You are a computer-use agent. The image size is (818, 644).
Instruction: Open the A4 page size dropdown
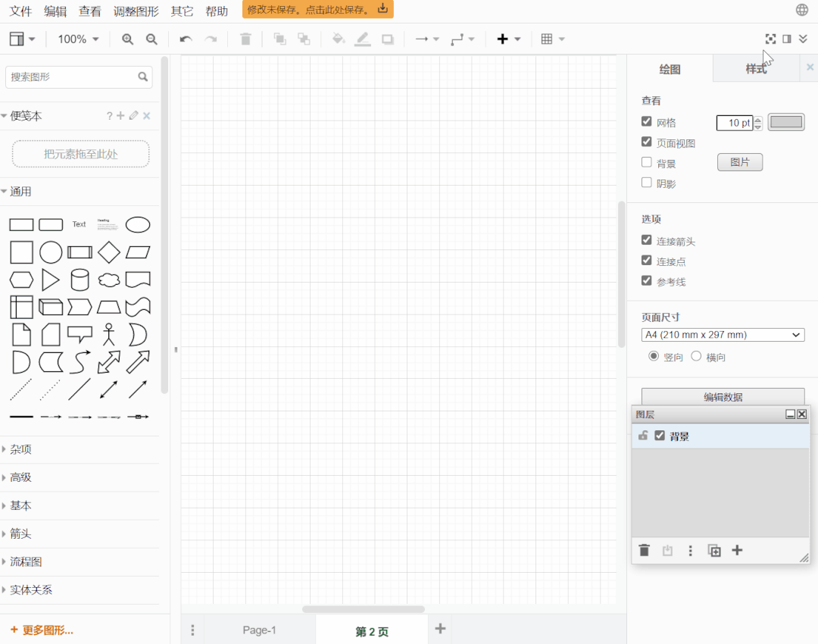point(723,335)
